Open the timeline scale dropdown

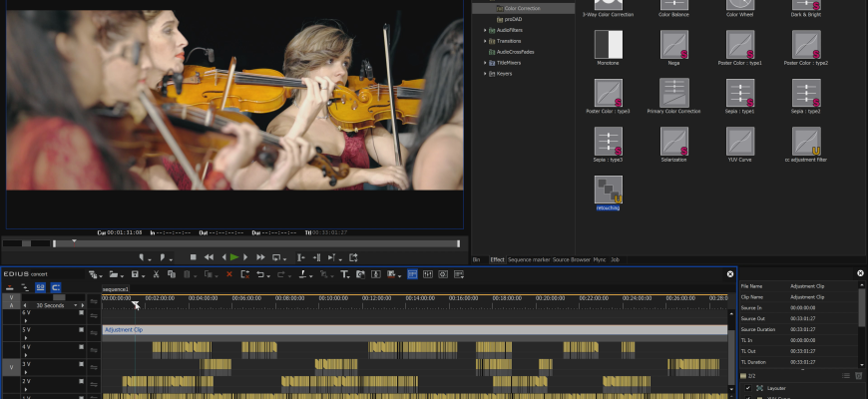point(76,305)
